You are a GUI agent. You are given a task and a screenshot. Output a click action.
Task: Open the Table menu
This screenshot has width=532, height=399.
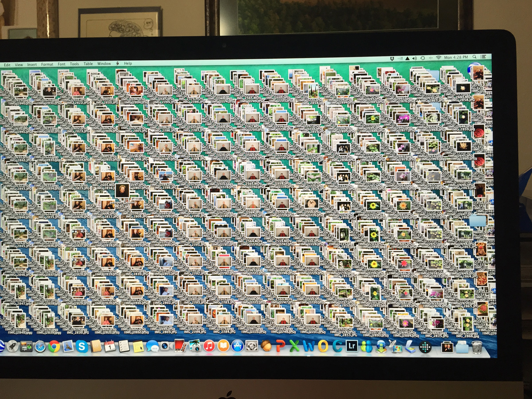tap(88, 64)
